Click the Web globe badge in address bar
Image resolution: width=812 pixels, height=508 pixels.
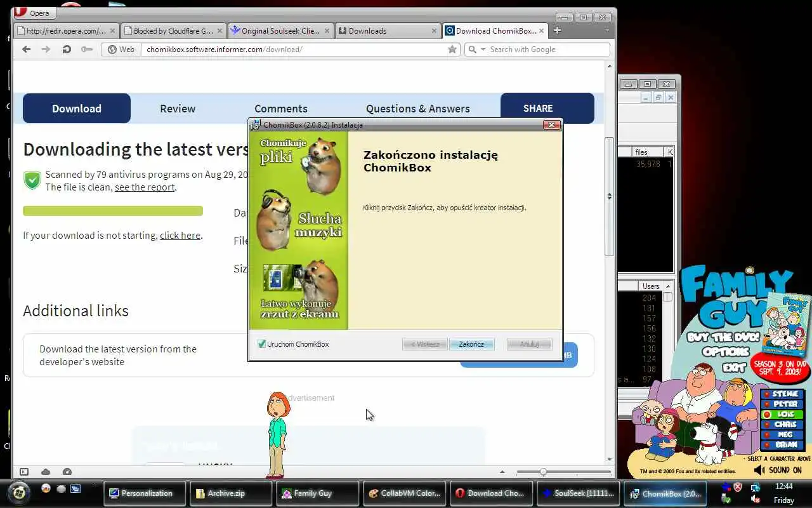121,49
